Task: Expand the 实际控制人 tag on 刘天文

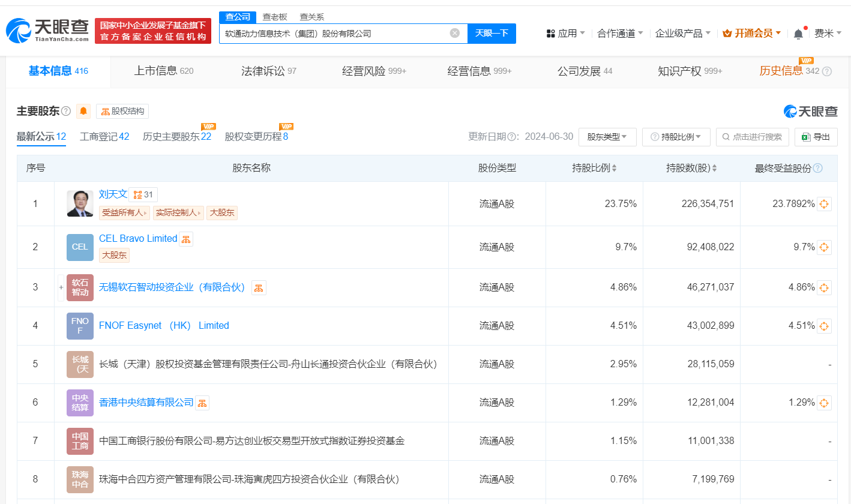Action: tap(178, 212)
